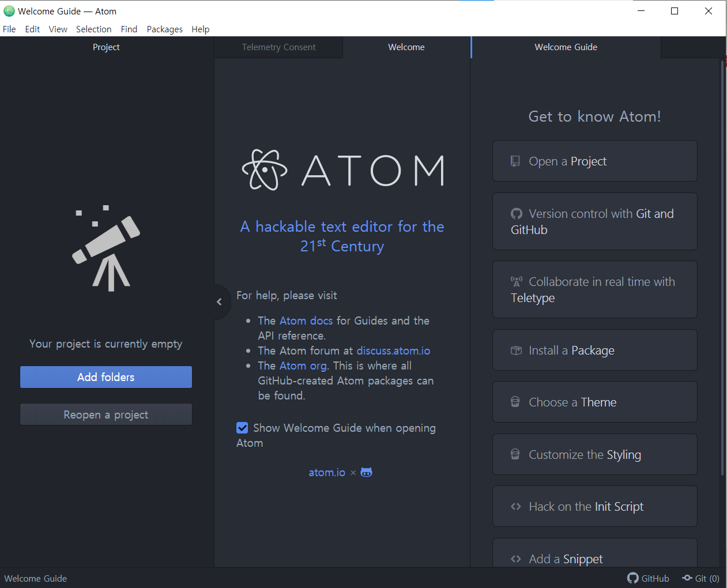
Task: Uncheck Show Welcome Guide when opening Atom
Action: 242,428
